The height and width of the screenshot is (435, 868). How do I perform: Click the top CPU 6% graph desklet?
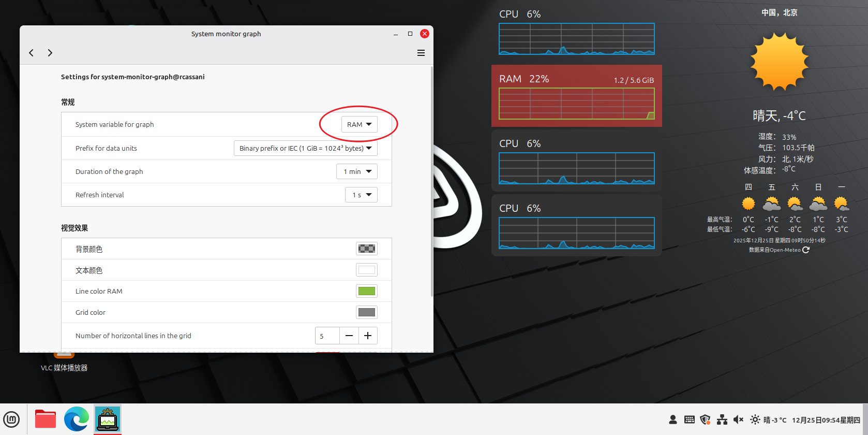click(x=577, y=31)
